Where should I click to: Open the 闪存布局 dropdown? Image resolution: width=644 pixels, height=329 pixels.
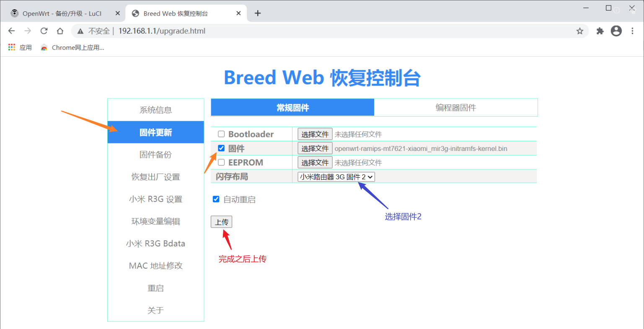(x=336, y=177)
